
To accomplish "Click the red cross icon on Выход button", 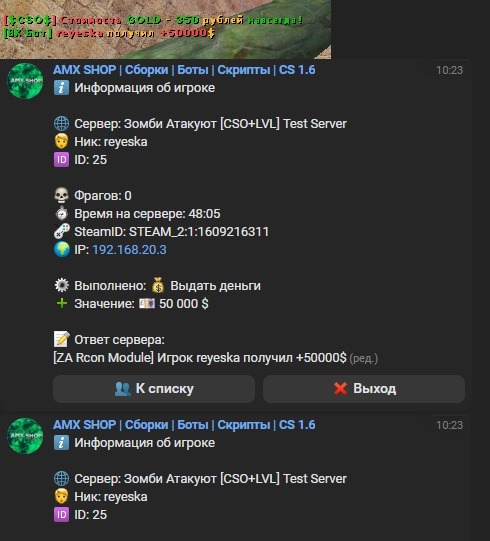I will pyautogui.click(x=340, y=389).
